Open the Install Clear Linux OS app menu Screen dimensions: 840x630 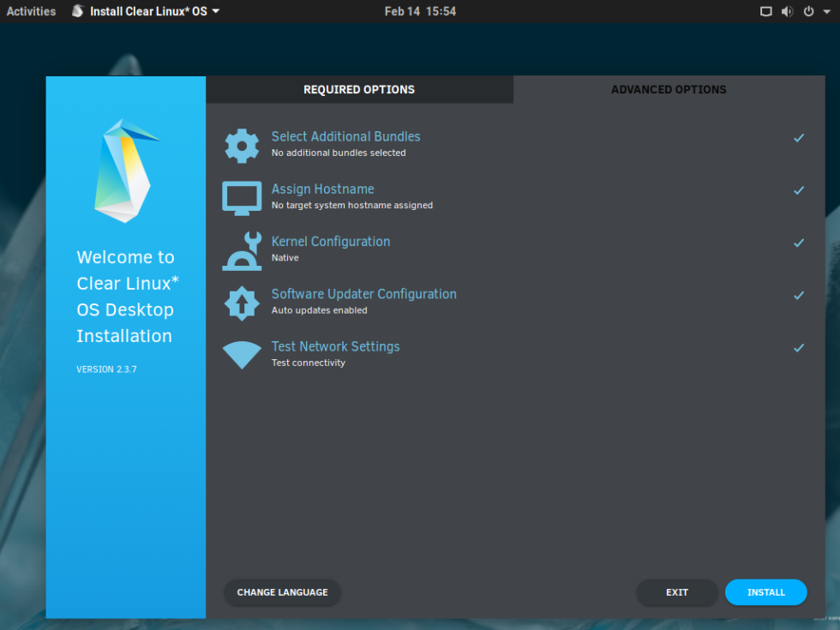click(x=146, y=11)
